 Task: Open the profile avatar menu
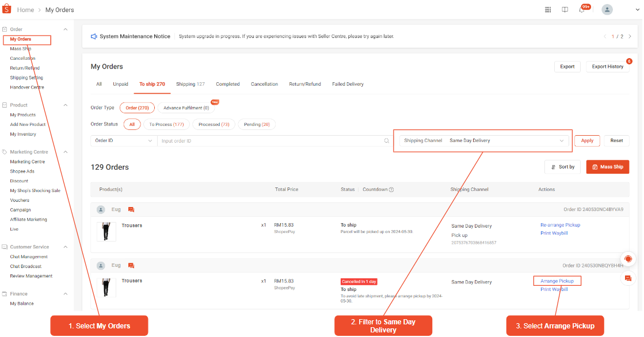(607, 9)
